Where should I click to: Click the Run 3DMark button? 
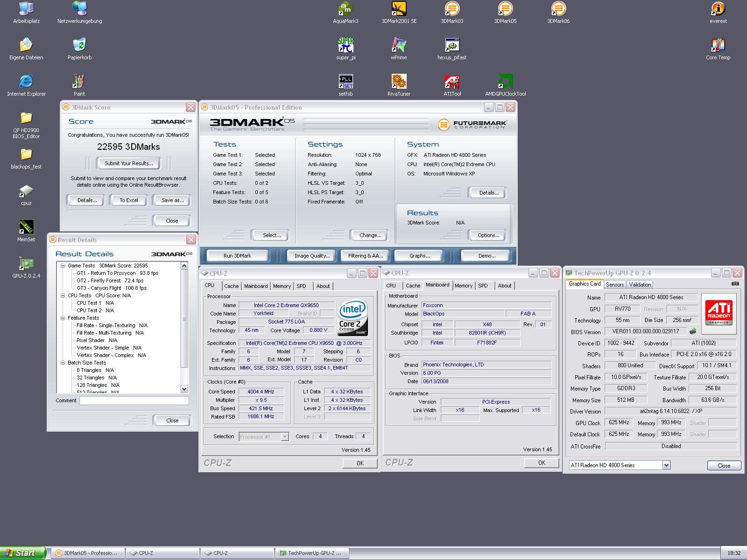237,256
